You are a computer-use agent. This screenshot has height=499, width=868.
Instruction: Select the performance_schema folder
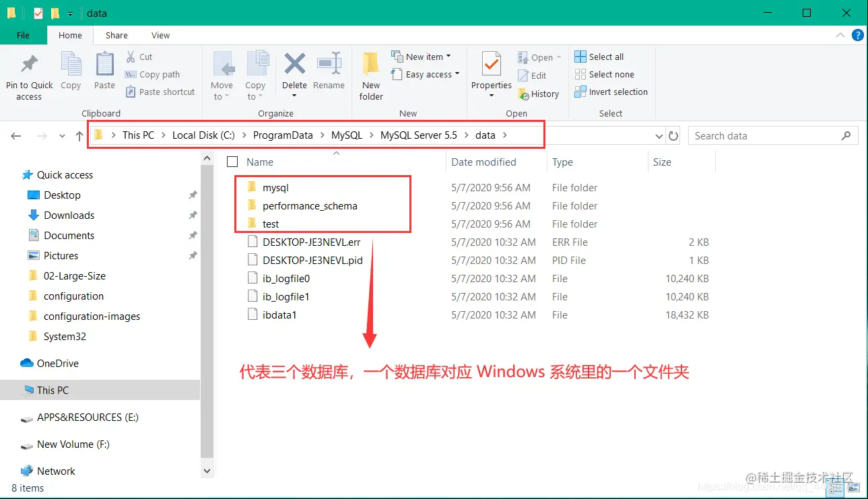310,206
